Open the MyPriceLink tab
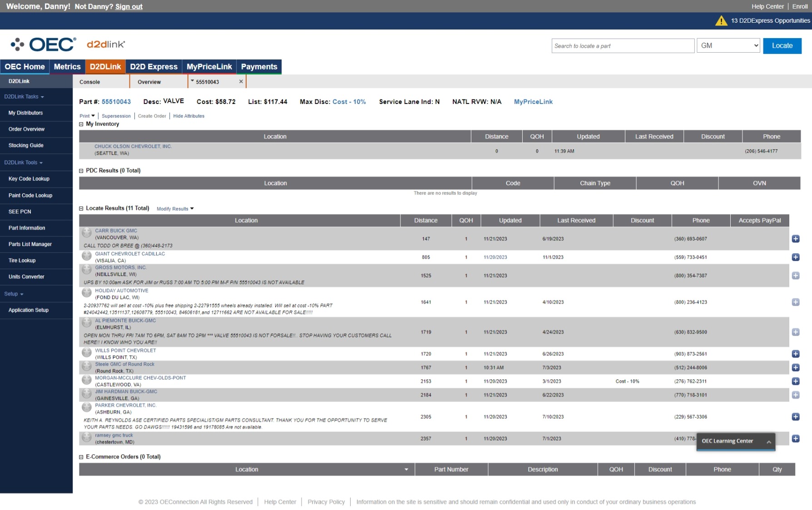Viewport: 812px width, 510px height. pos(209,67)
